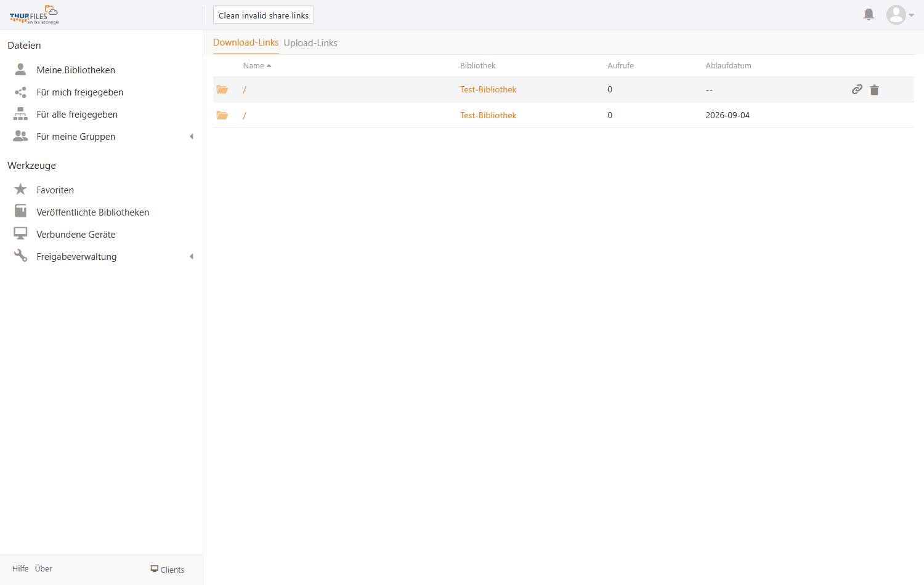
Task: Open the / folder link in the 2026-09-04 row
Action: click(x=245, y=116)
